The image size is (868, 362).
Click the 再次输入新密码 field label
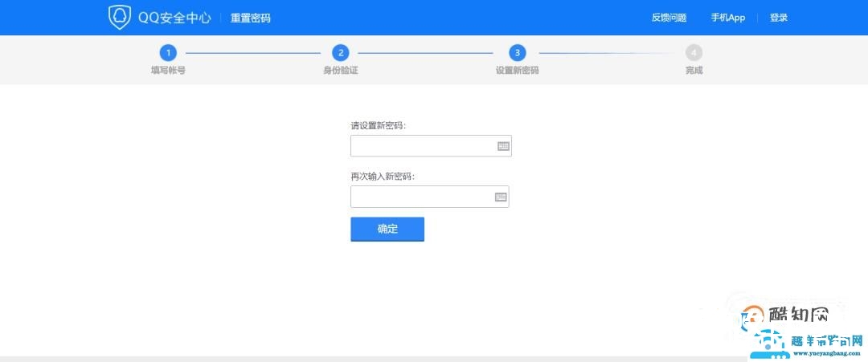tap(383, 177)
